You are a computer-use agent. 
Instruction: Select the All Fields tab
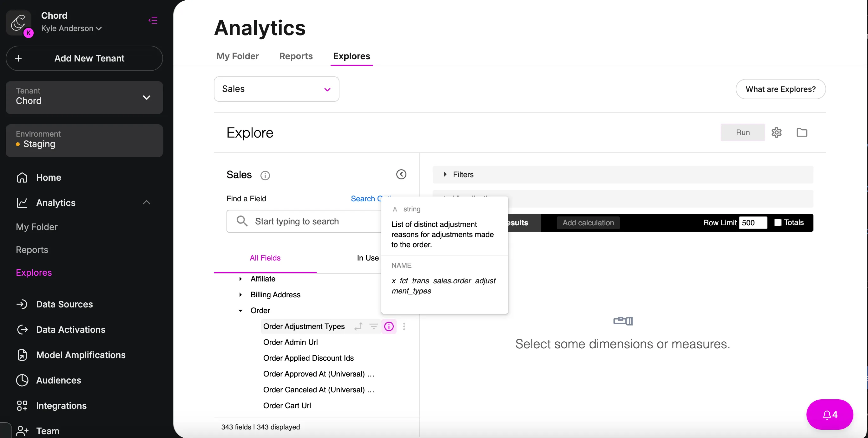click(x=265, y=258)
